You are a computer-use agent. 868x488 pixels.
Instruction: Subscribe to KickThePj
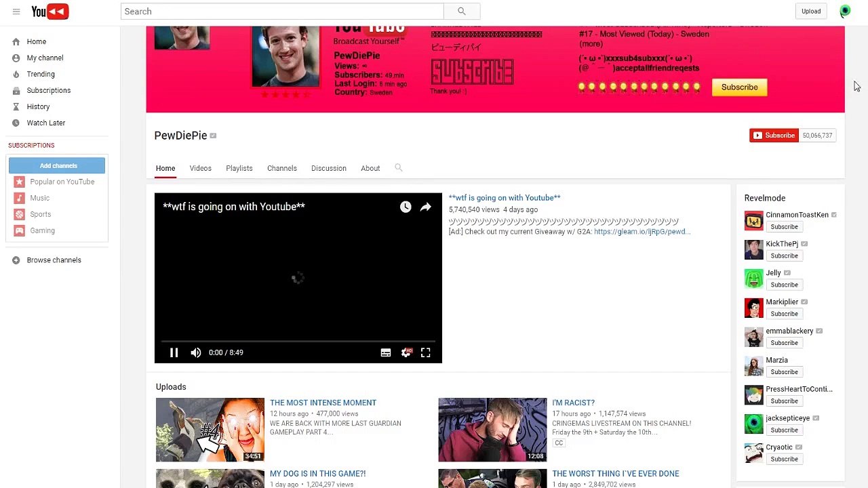click(784, 256)
